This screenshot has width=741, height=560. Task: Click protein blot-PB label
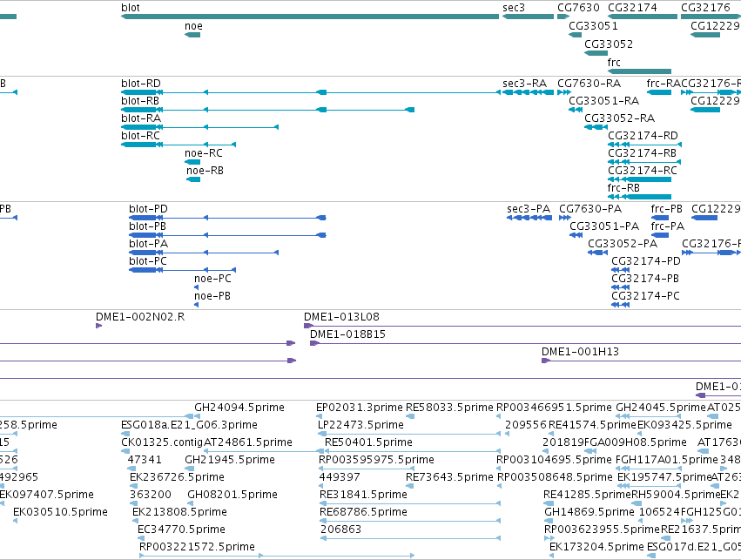tap(147, 226)
